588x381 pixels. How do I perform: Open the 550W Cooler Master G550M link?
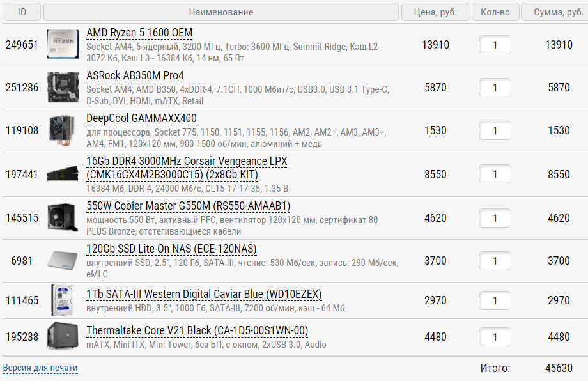click(189, 206)
